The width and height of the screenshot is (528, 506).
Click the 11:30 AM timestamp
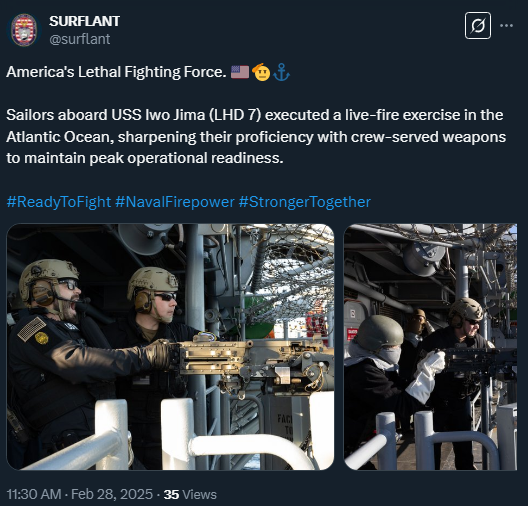point(34,495)
